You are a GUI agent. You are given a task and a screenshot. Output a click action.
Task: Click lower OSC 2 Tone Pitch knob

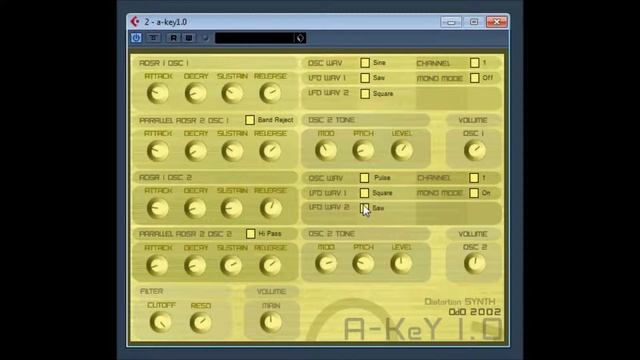[363, 264]
